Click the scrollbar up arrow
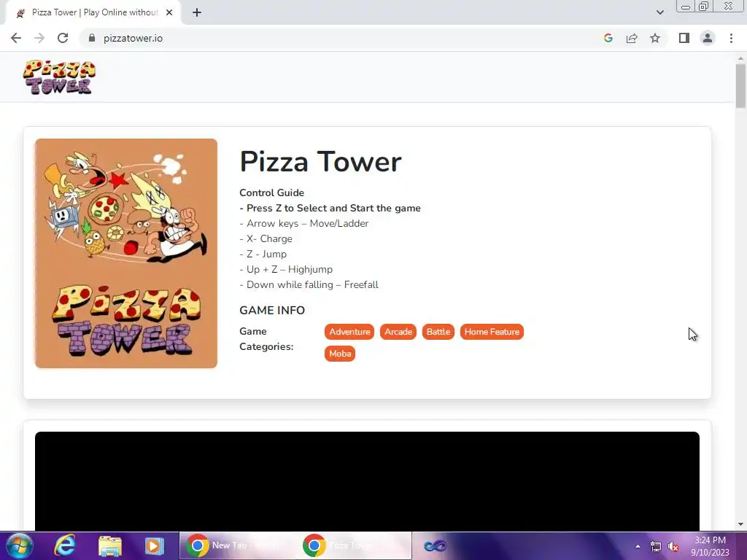This screenshot has height=560, width=747. [740, 58]
